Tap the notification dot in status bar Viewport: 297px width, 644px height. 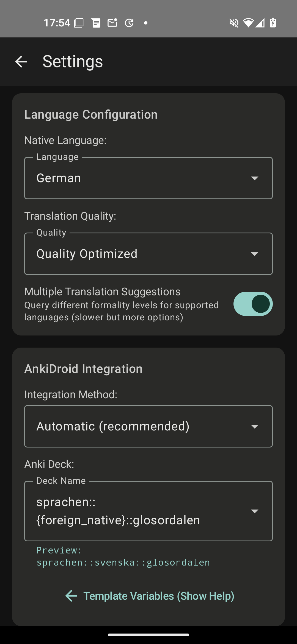click(146, 23)
